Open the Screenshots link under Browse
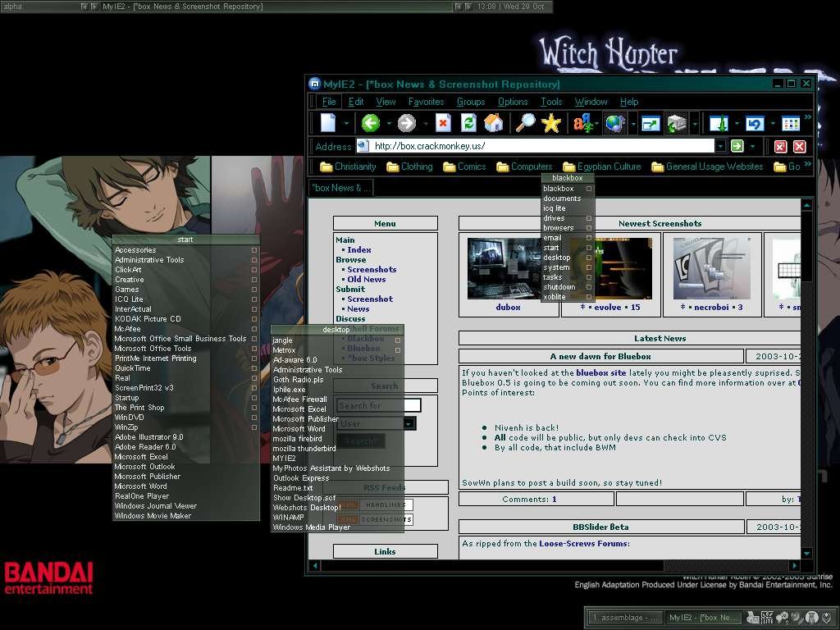 tap(372, 269)
